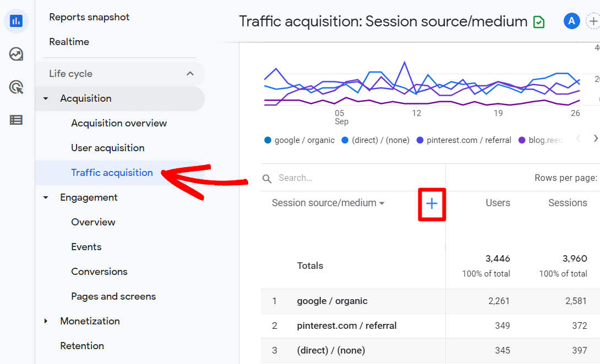
Task: Collapse the Life cycle section
Action: coord(190,73)
